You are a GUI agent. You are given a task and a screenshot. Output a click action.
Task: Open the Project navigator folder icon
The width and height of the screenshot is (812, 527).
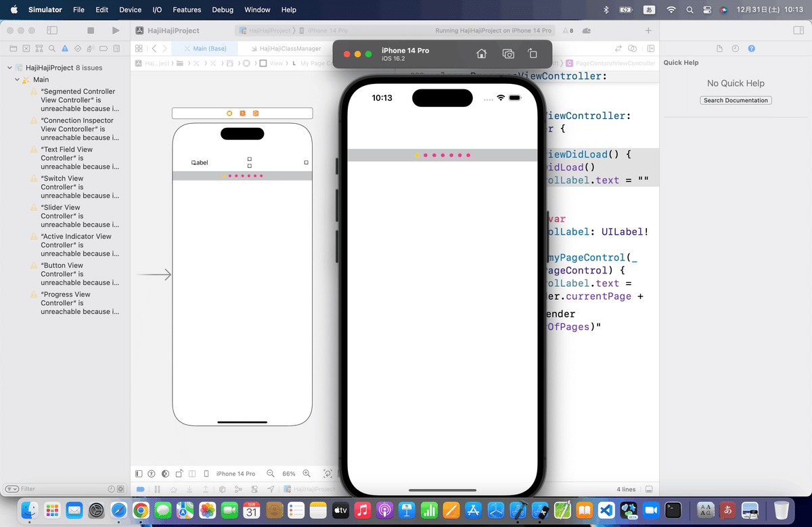point(14,49)
